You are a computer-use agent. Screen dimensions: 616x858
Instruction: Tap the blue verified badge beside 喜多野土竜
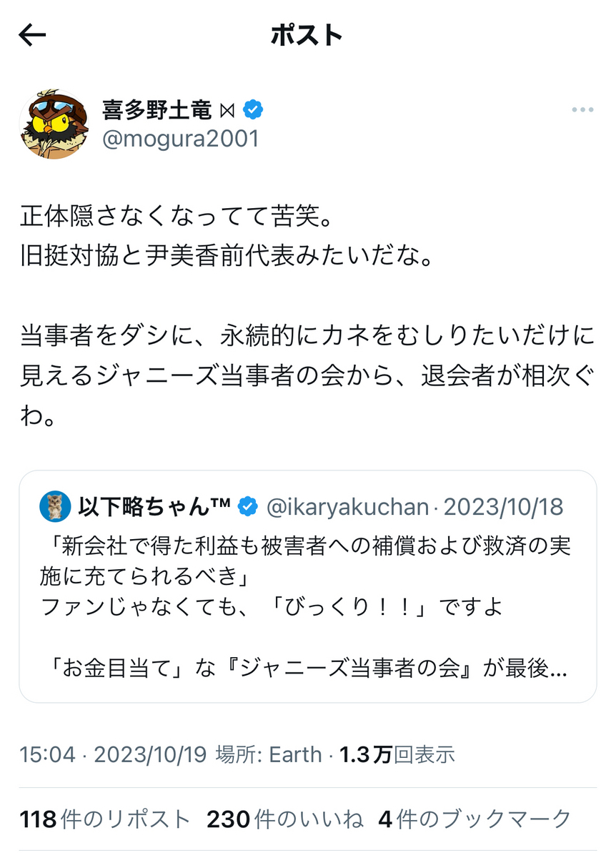click(253, 109)
